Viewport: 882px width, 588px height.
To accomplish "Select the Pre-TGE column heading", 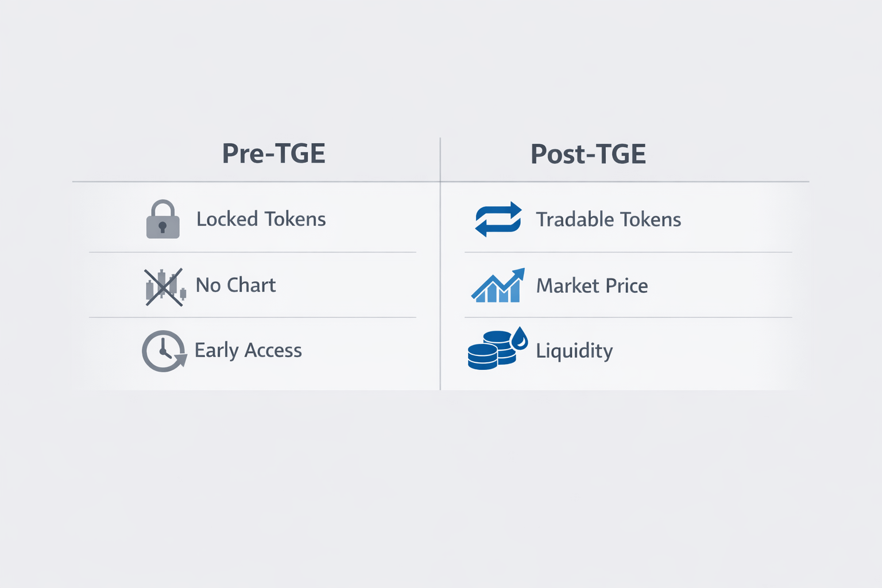I will 273,153.
